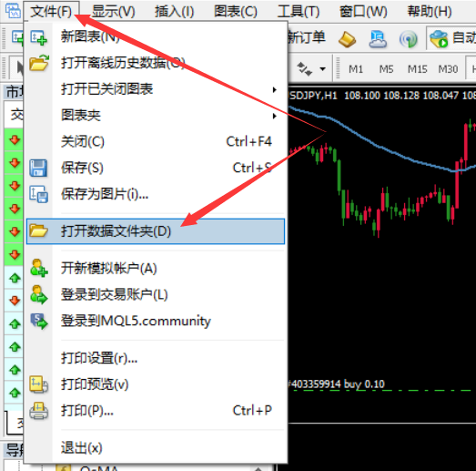This screenshot has height=471, width=476.
Task: Click the print preview icon
Action: [38, 384]
